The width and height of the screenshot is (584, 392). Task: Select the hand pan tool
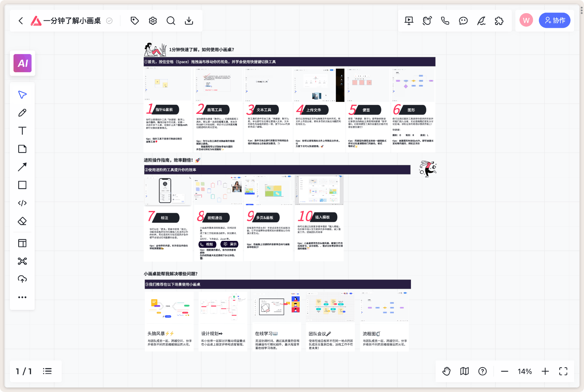coord(446,371)
